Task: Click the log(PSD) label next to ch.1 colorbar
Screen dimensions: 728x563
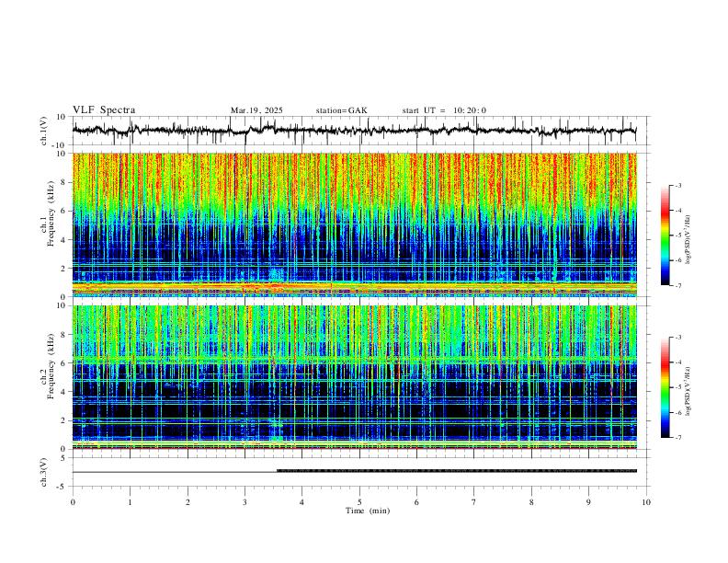Action: coord(688,239)
